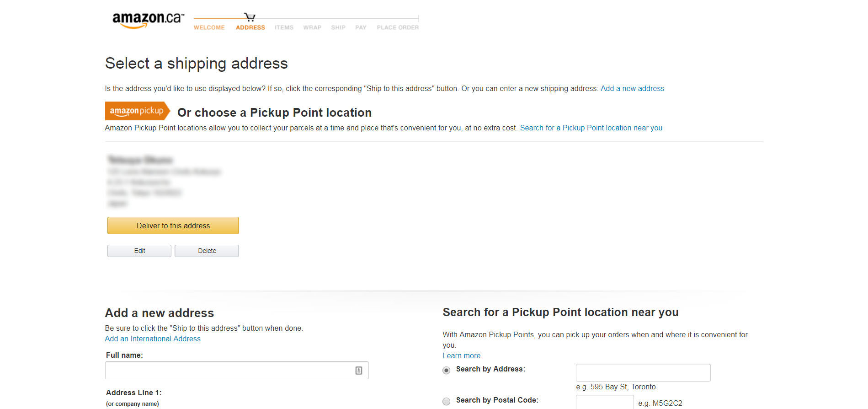
Task: Open Add a new address link
Action: click(x=632, y=88)
